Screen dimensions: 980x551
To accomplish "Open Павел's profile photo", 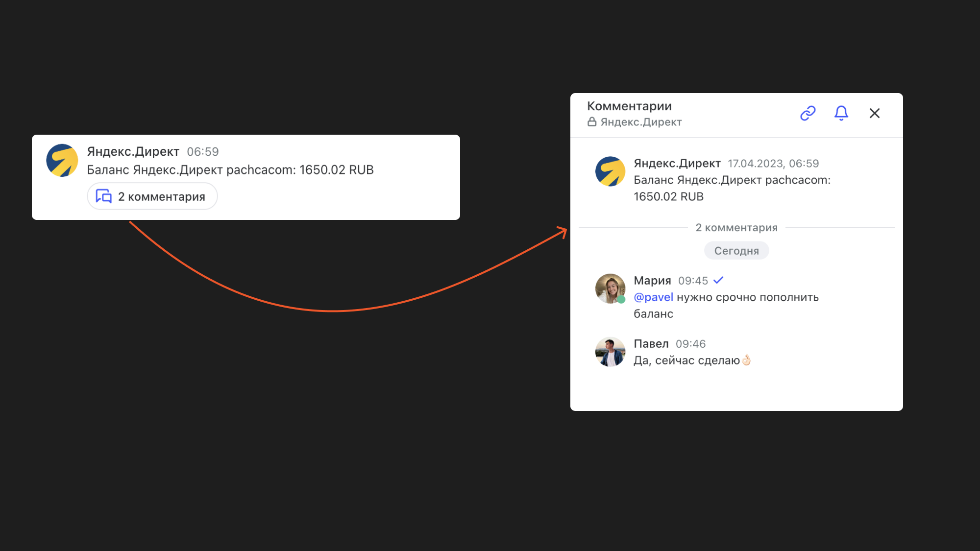I will click(610, 352).
